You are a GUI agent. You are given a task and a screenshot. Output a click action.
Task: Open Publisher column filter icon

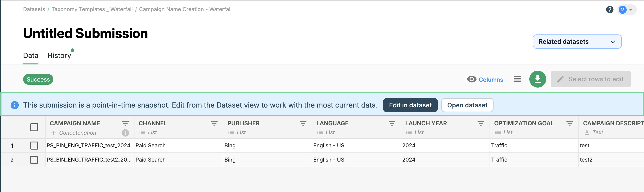[303, 123]
